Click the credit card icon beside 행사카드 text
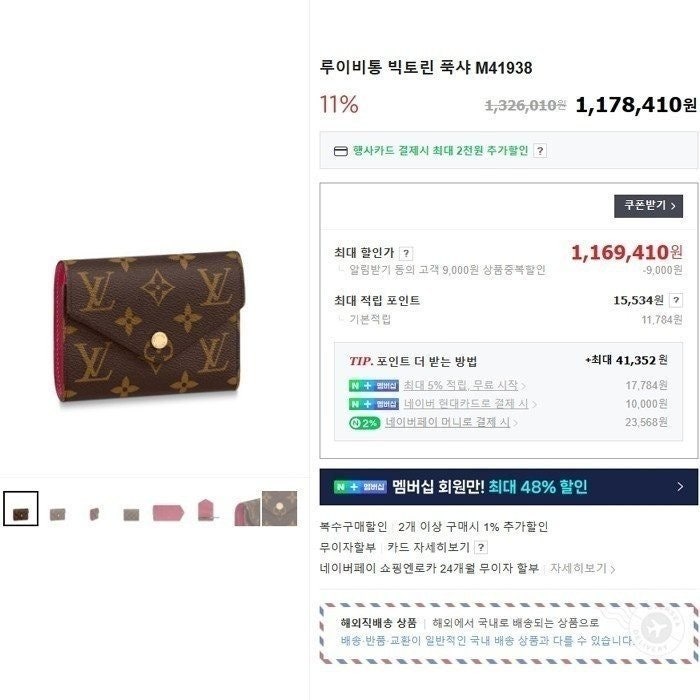Image resolution: width=700 pixels, height=700 pixels. coord(341,151)
